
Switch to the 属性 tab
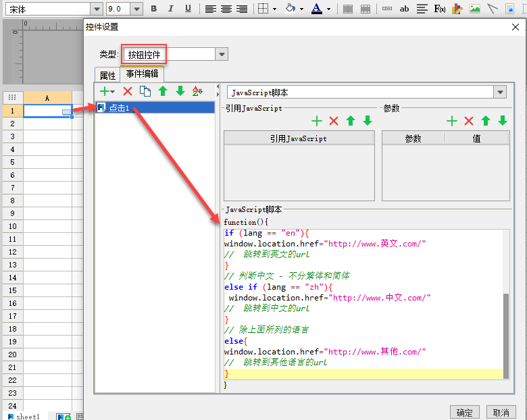pyautogui.click(x=107, y=76)
